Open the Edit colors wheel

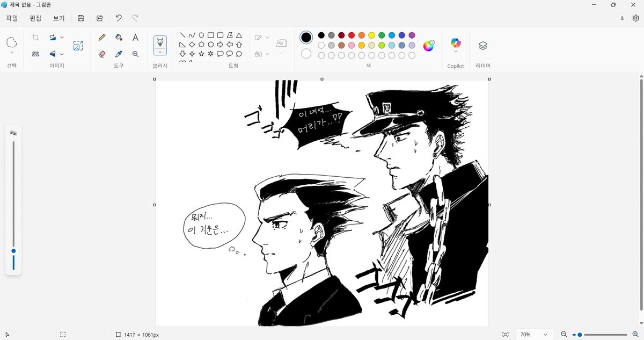point(428,46)
